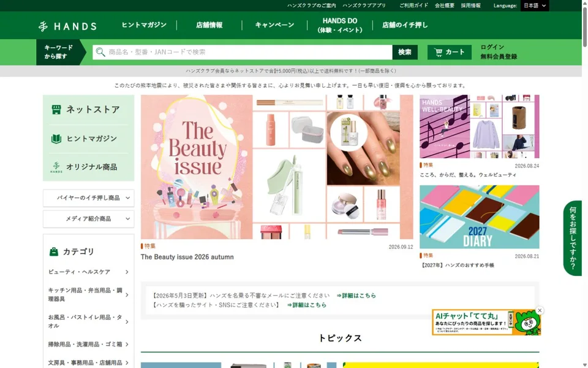Open 店舗のイチ押し navigation item
This screenshot has width=588, height=368.
click(x=405, y=25)
